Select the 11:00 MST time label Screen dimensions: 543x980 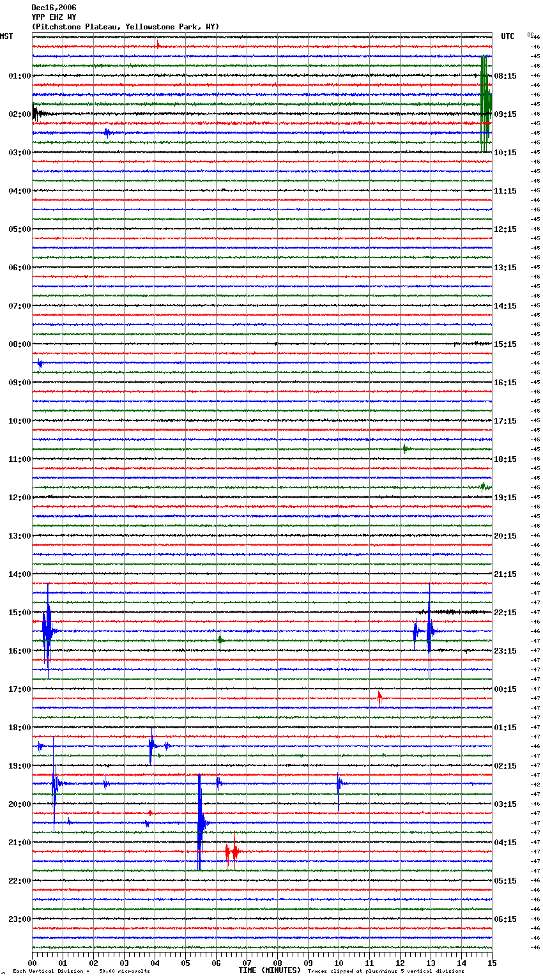(20, 459)
